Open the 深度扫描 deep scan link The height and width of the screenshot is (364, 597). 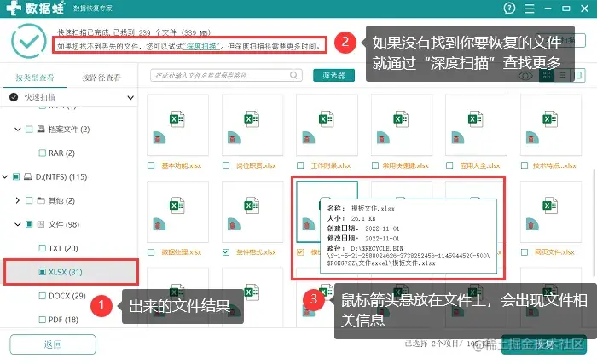pyautogui.click(x=201, y=46)
